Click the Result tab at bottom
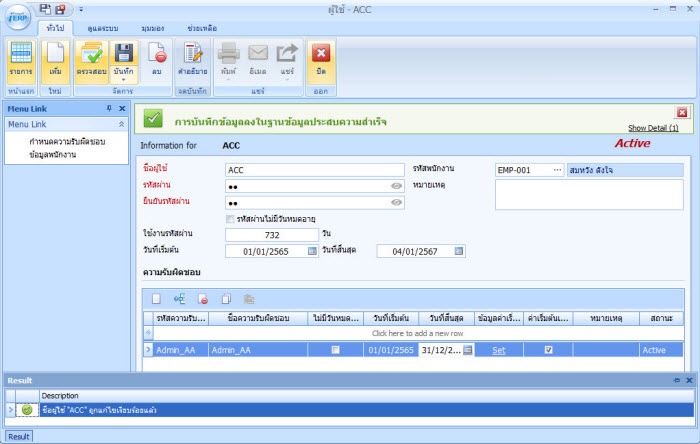 19,437
